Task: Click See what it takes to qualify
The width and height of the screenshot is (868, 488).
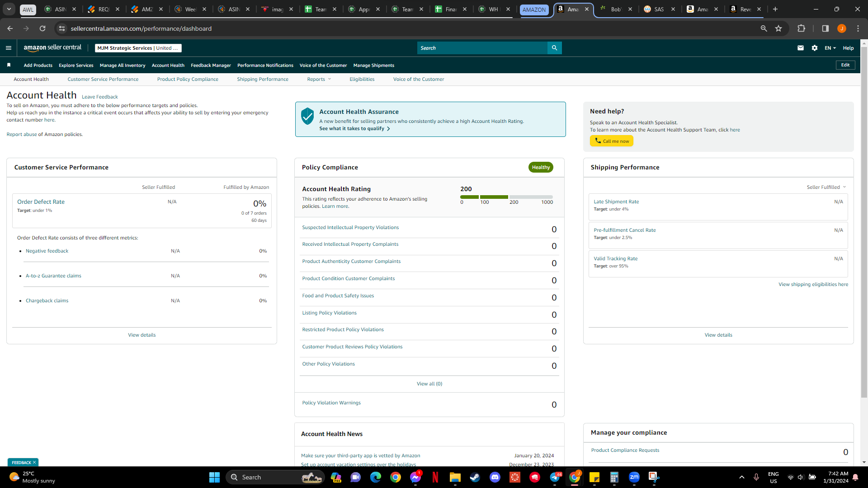Action: point(354,129)
